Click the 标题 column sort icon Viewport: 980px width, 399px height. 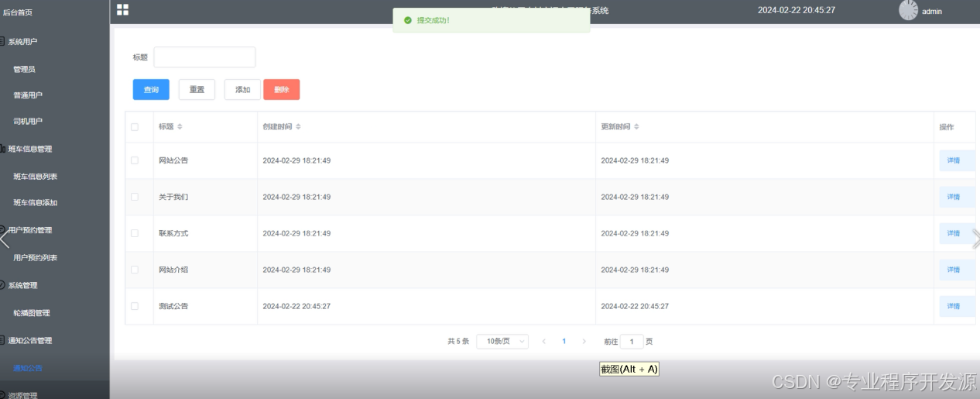click(x=180, y=126)
